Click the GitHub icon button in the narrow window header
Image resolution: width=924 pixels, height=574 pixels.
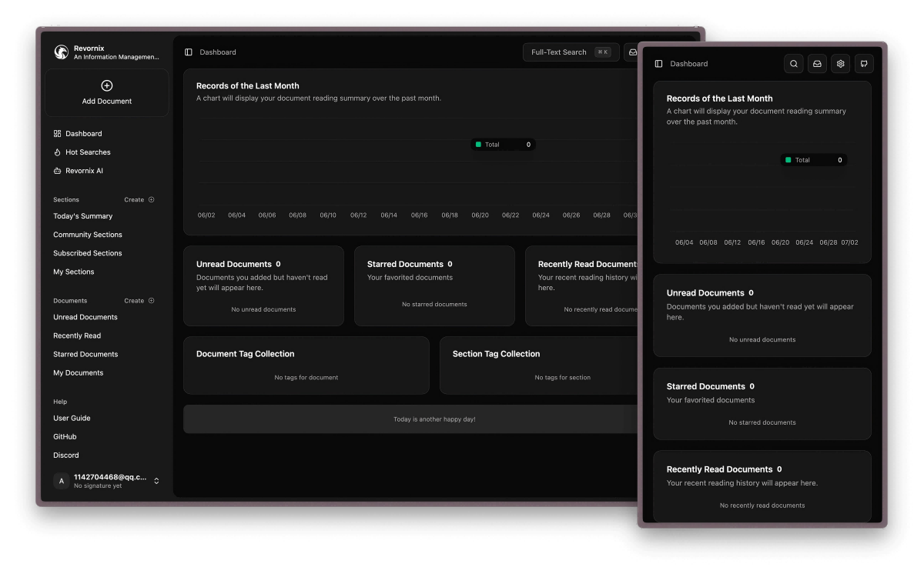(864, 64)
